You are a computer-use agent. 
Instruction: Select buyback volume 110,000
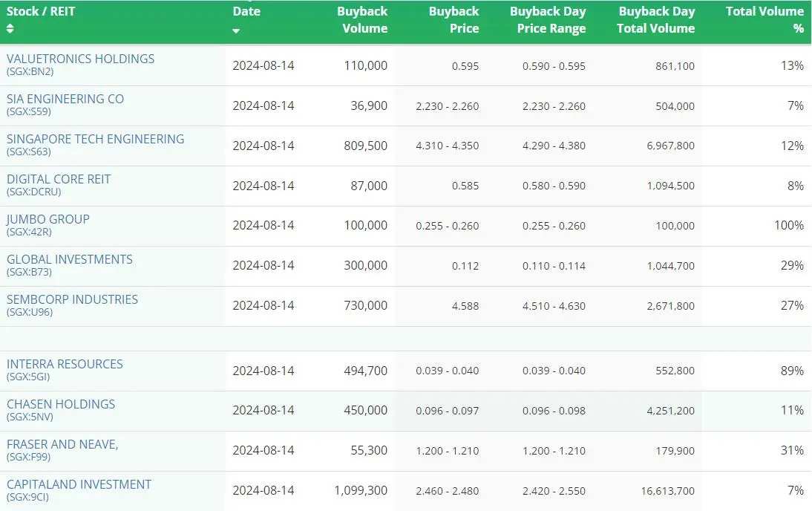pos(366,66)
